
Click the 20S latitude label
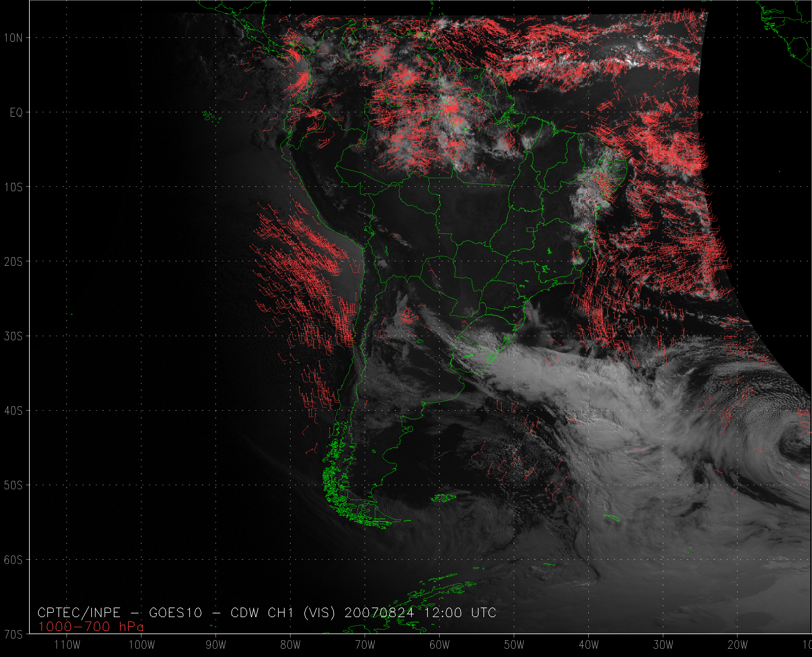(13, 262)
